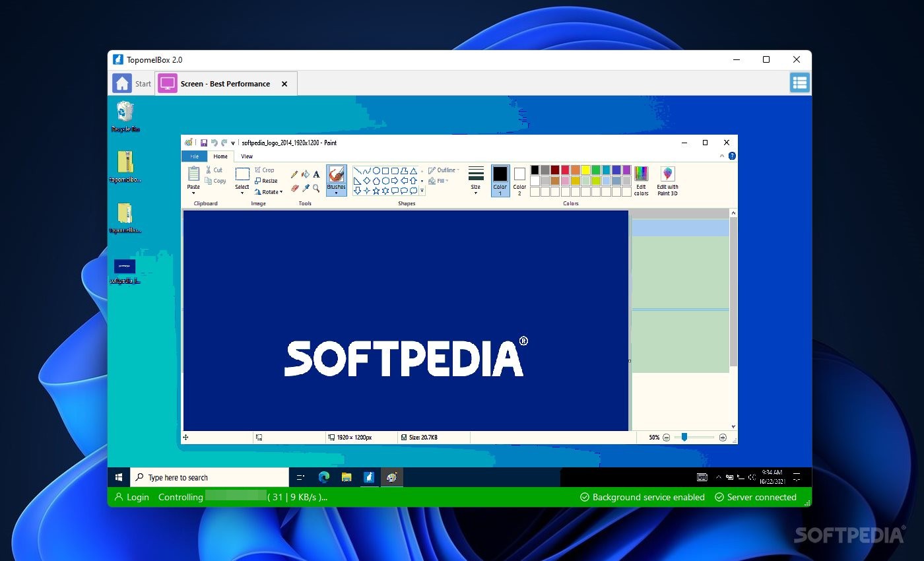Select the Line shape
924x561 pixels.
coord(357,170)
